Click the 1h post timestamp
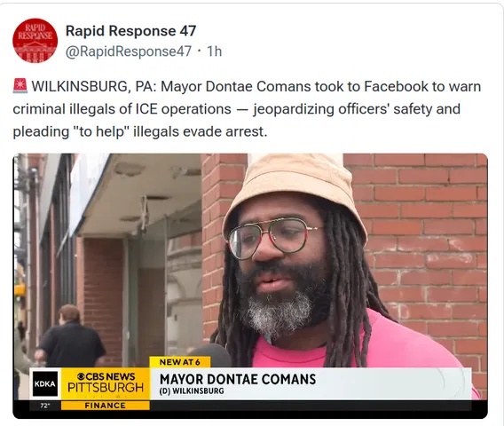Image resolution: width=504 pixels, height=426 pixels. click(x=214, y=51)
